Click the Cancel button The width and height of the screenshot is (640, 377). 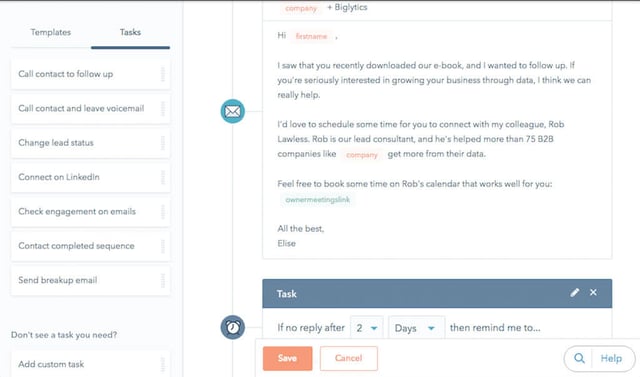(x=349, y=358)
